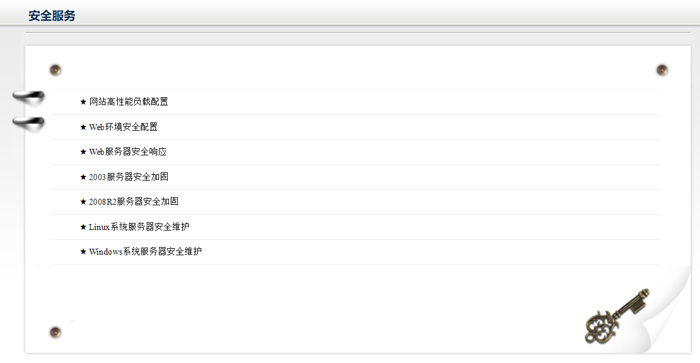Click the 安全服务 page heading

tap(52, 16)
